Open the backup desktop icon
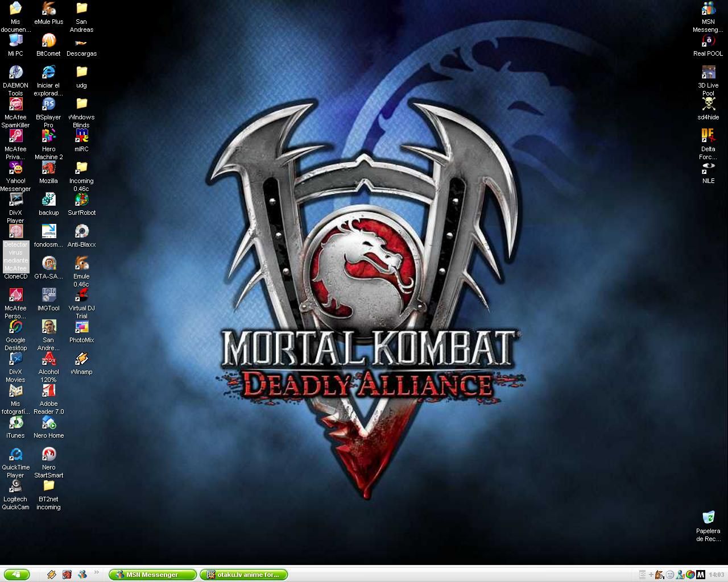The image size is (728, 582). pyautogui.click(x=49, y=199)
